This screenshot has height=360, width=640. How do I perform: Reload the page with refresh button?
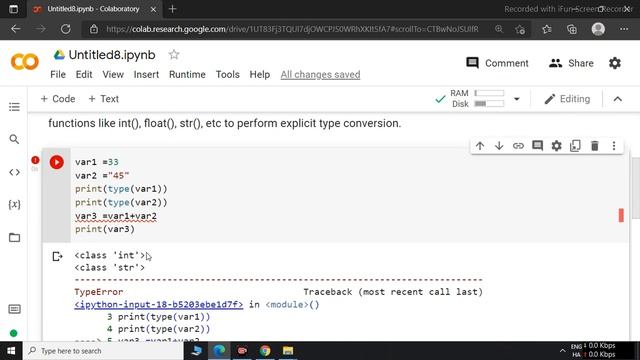tap(66, 29)
